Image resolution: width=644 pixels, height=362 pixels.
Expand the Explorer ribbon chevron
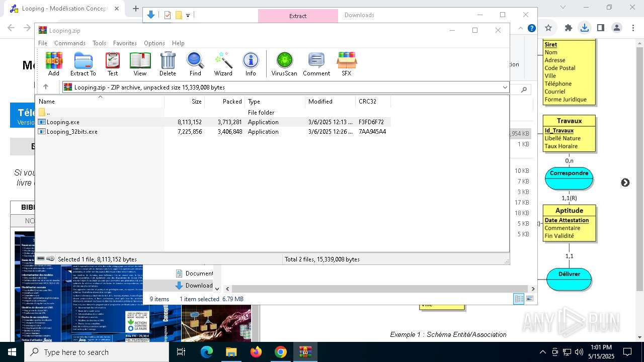click(521, 28)
